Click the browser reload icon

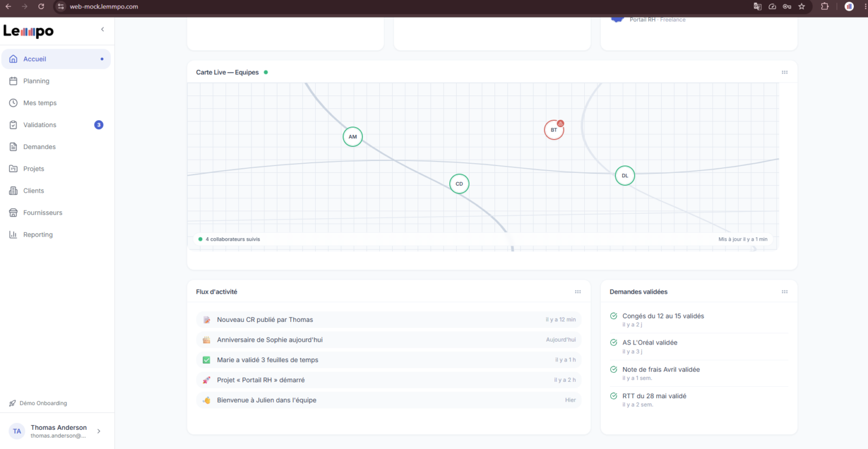(41, 6)
